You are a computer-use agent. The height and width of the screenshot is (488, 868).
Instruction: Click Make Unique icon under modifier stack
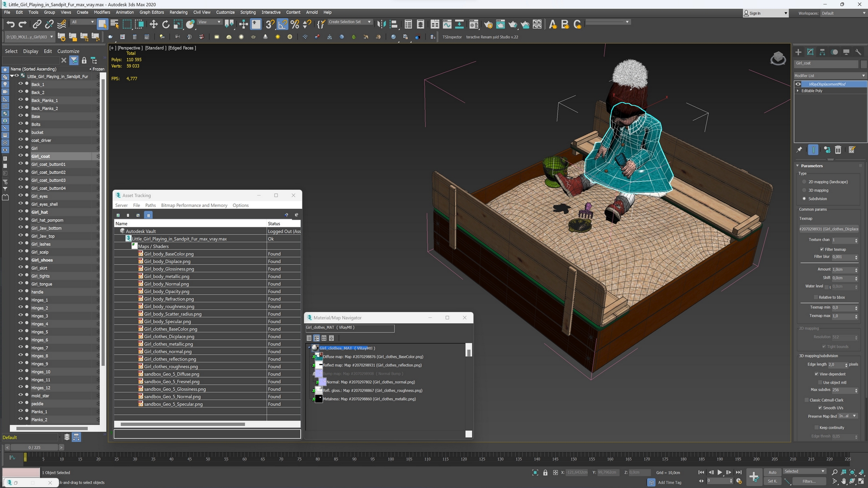coord(827,150)
